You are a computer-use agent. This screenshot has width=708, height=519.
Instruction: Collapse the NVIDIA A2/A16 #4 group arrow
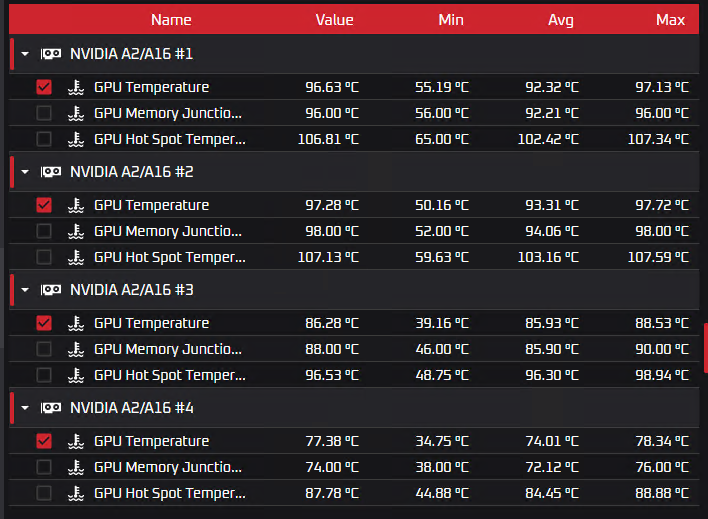(25, 408)
